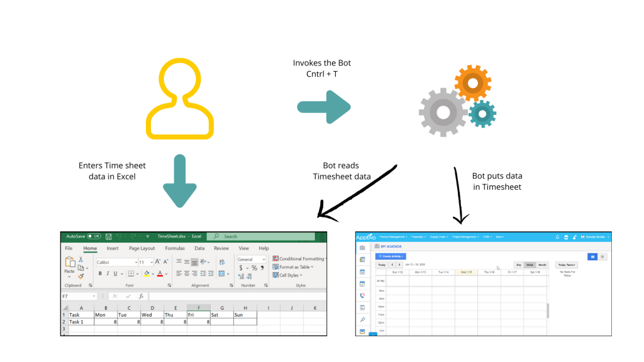Viewport: 644px width, 362px height.
Task: Click the Apptivo calendar vertical scrollbar
Action: (x=548, y=310)
